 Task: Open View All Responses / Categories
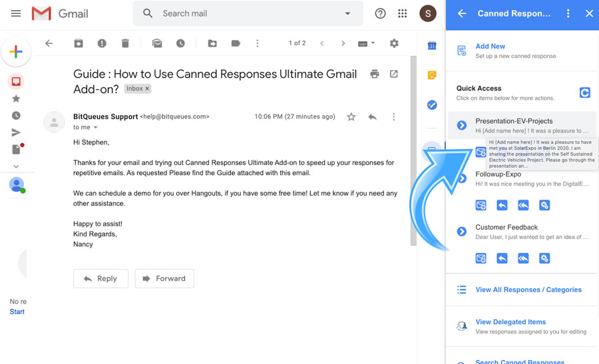click(528, 289)
